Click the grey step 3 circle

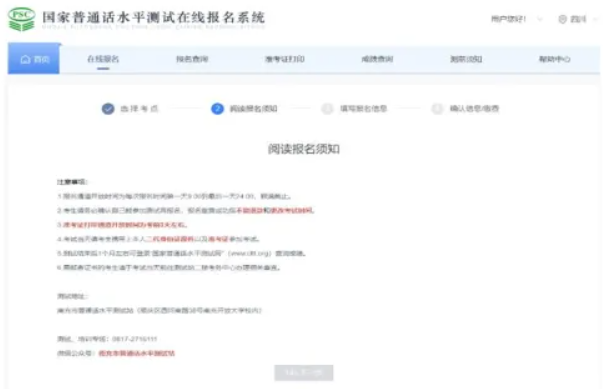coord(327,109)
